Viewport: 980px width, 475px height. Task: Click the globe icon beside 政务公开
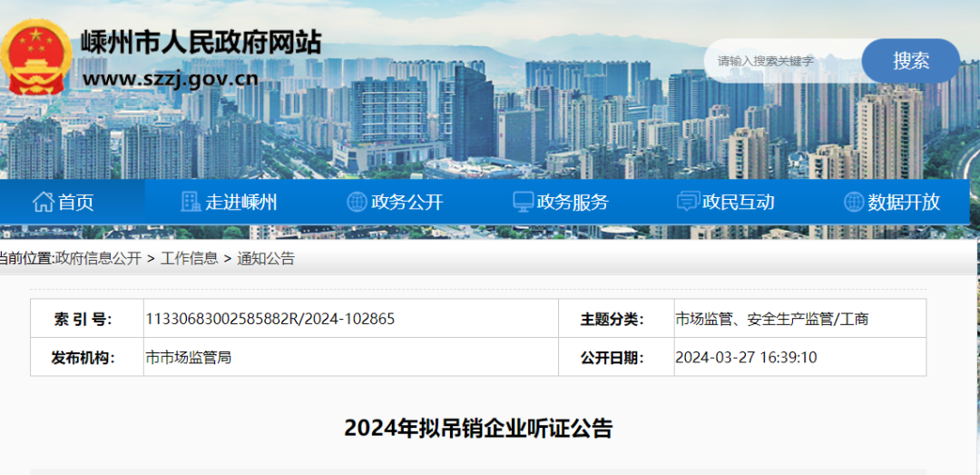coord(357,202)
